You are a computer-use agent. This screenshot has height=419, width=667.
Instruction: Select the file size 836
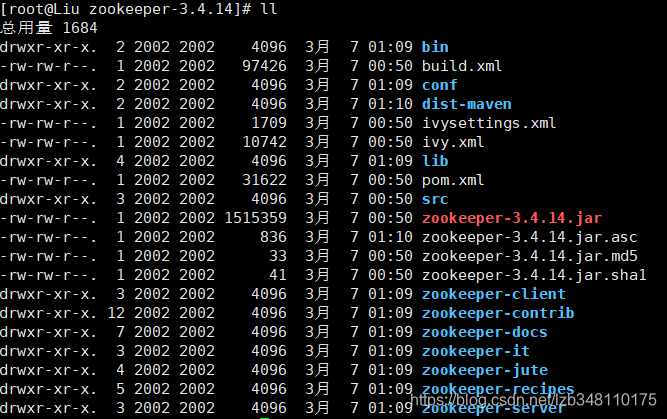click(273, 237)
